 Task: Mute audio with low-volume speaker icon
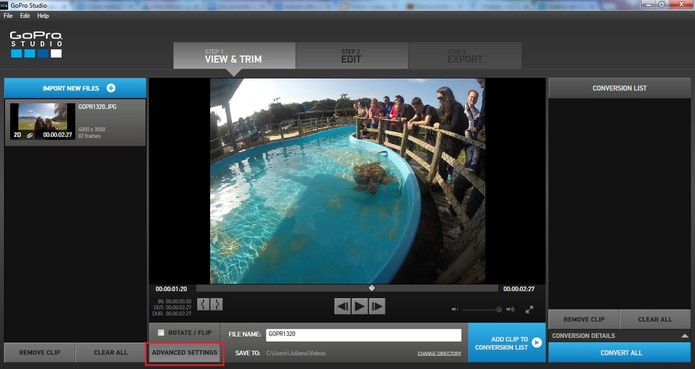[x=454, y=310]
